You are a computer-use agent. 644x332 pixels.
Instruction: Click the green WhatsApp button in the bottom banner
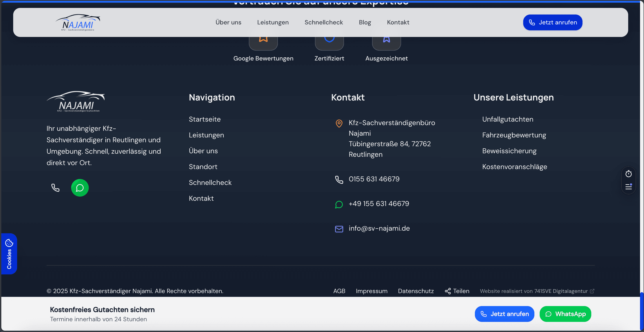[565, 314]
